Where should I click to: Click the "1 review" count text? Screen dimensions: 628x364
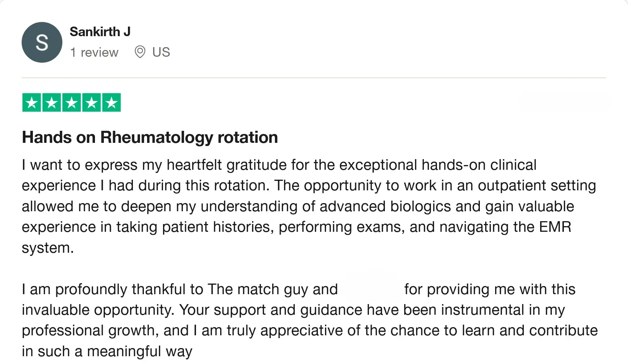coord(94,52)
